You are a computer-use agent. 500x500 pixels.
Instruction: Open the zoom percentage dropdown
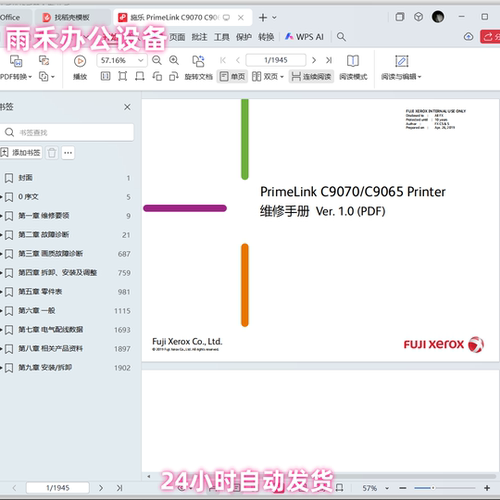141,60
